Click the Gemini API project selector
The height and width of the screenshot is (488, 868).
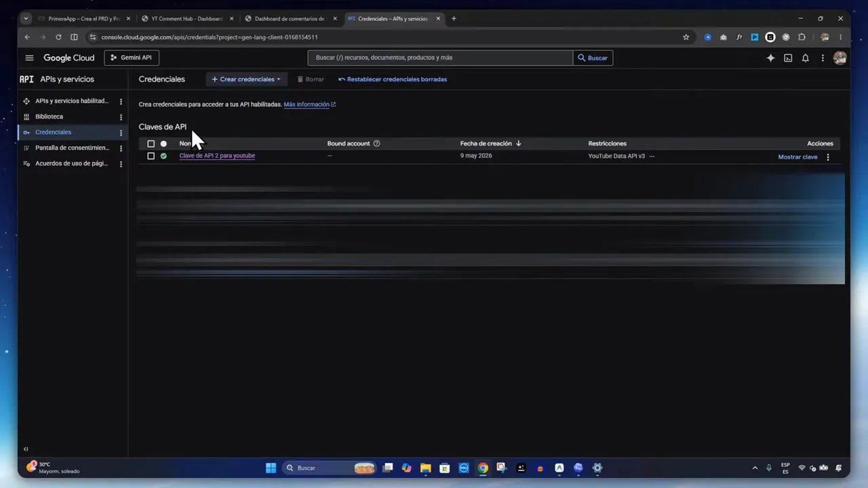[x=132, y=58]
